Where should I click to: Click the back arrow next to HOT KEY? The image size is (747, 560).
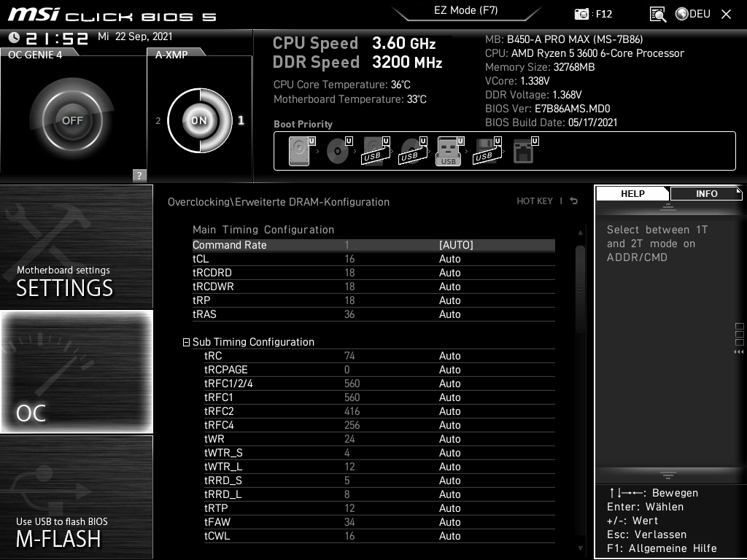pyautogui.click(x=573, y=201)
